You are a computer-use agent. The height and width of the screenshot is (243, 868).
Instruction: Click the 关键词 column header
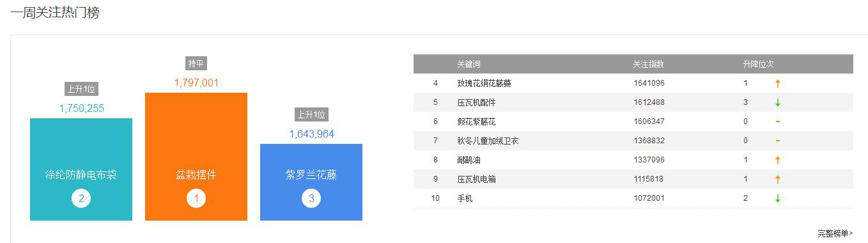pos(469,64)
